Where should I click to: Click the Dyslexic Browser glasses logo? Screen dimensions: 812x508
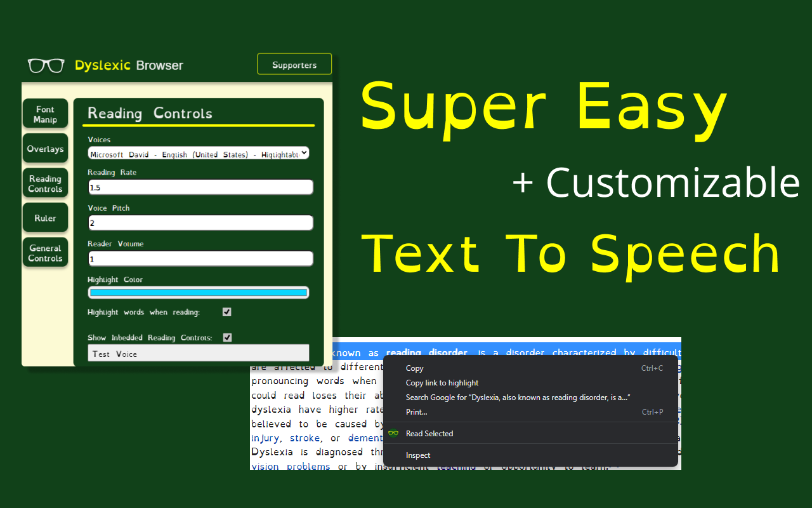click(46, 65)
